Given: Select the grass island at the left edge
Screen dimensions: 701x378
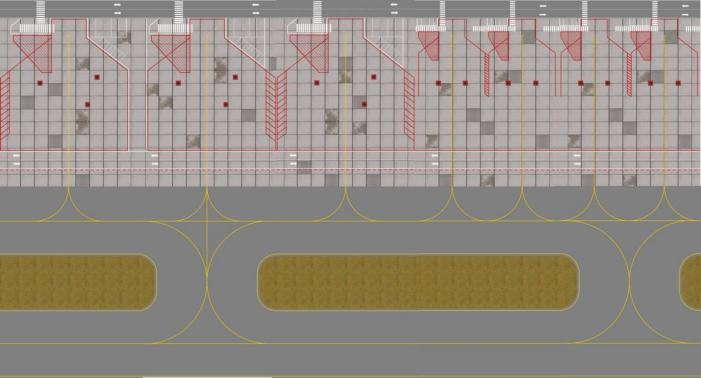Looking at the screenshot, I should tap(78, 282).
